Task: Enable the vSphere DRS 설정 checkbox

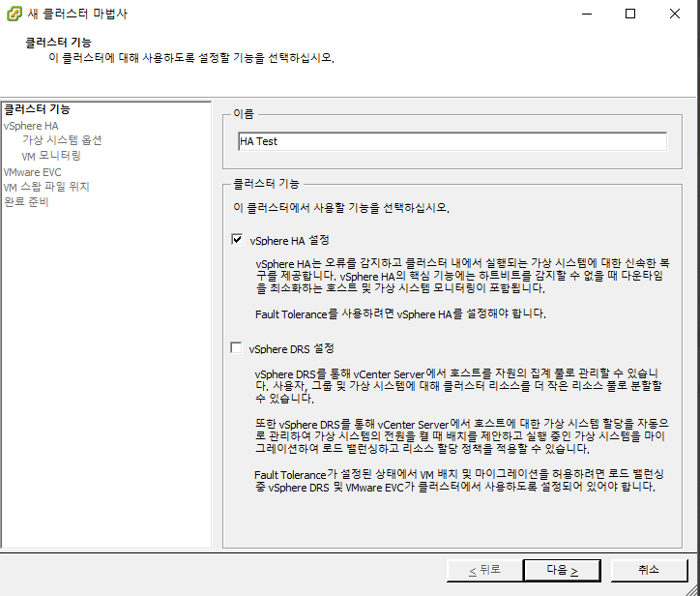Action: tap(237, 348)
